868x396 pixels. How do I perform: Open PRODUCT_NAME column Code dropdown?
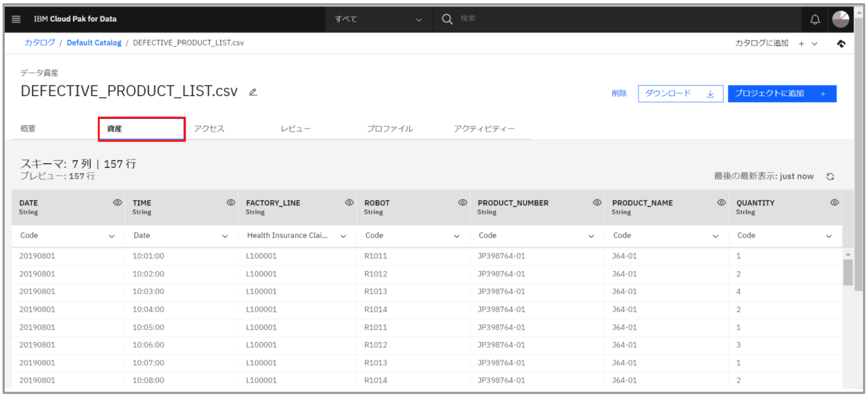tap(667, 236)
